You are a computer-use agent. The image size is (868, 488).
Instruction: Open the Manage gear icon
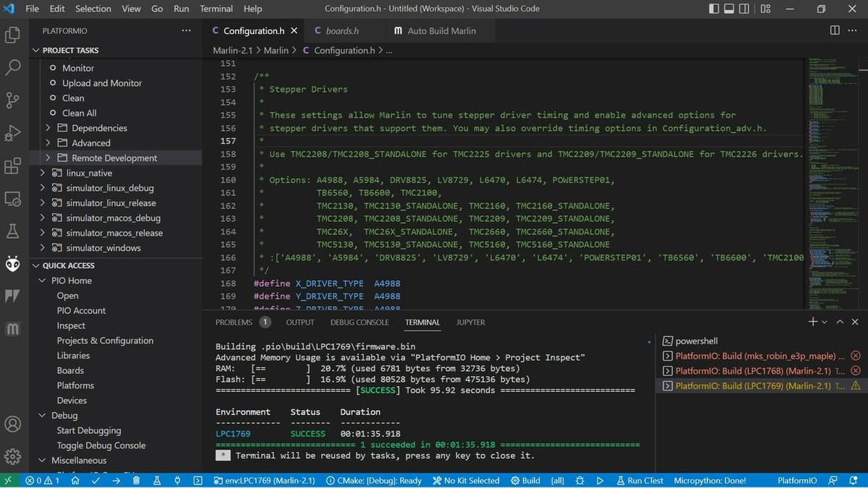(12, 456)
